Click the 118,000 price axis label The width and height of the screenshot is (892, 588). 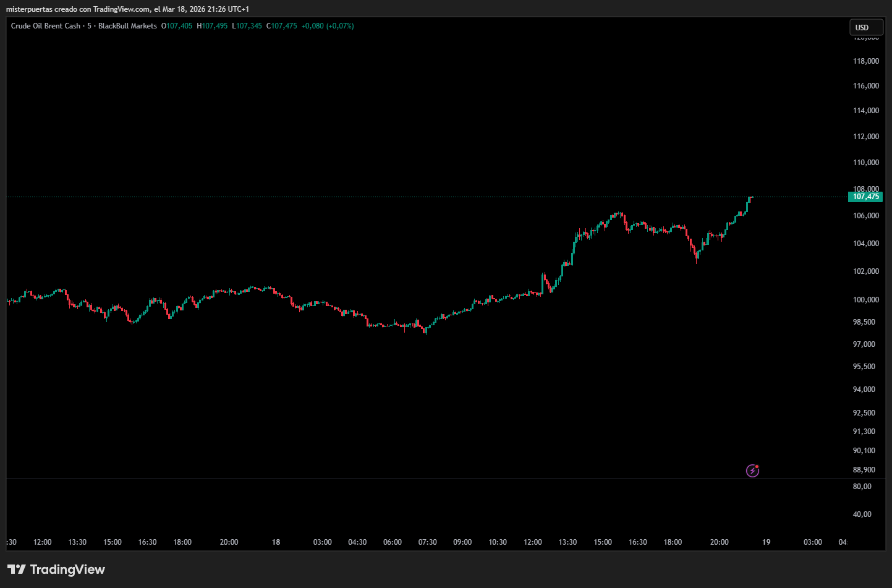866,61
